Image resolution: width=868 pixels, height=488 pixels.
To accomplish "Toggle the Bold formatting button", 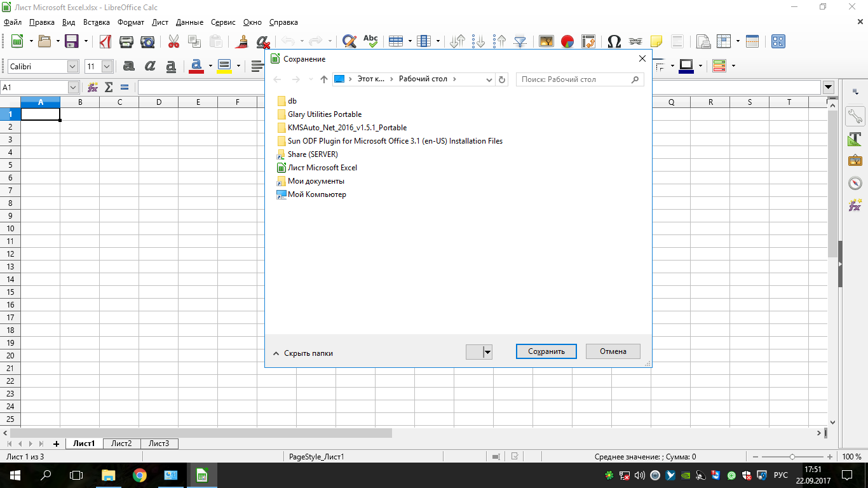I will tap(129, 66).
